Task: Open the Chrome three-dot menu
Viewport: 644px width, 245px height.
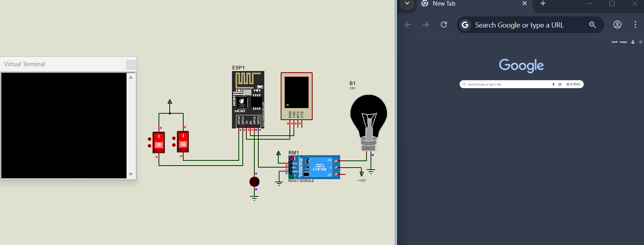Action: (x=635, y=25)
